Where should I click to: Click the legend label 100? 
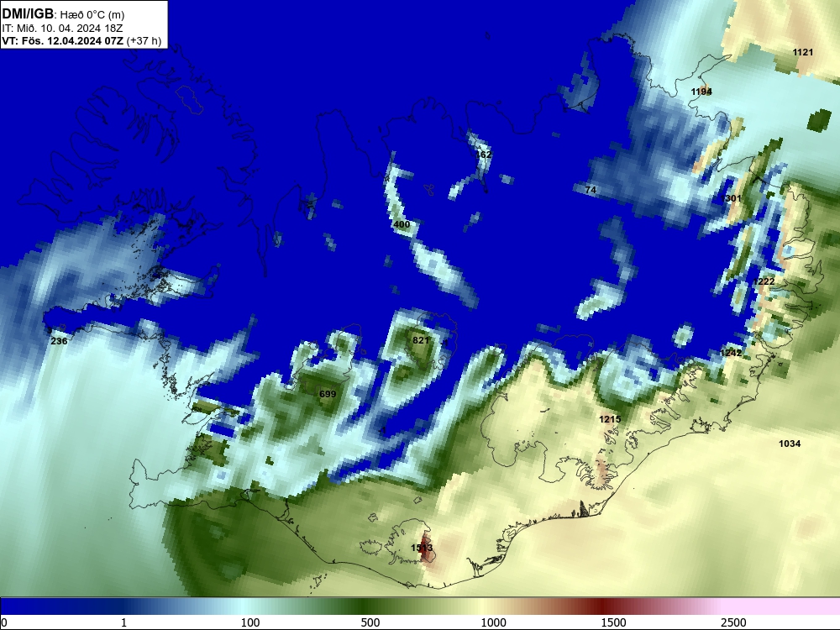[250, 622]
